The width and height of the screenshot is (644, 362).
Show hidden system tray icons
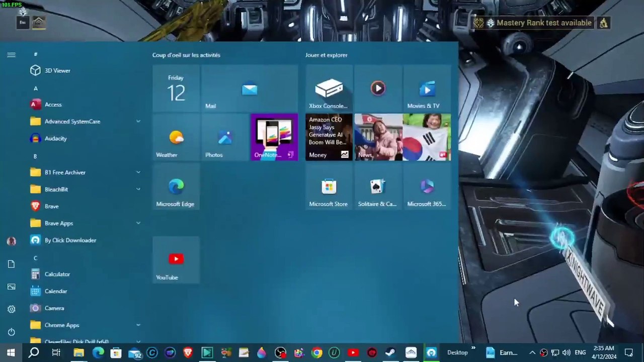[x=532, y=353]
